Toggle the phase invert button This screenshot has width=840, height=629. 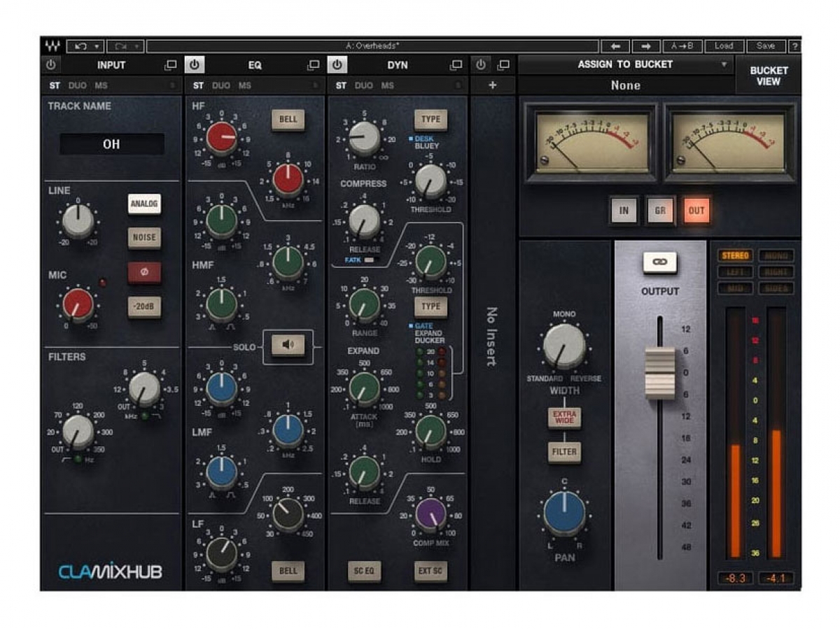tap(144, 273)
